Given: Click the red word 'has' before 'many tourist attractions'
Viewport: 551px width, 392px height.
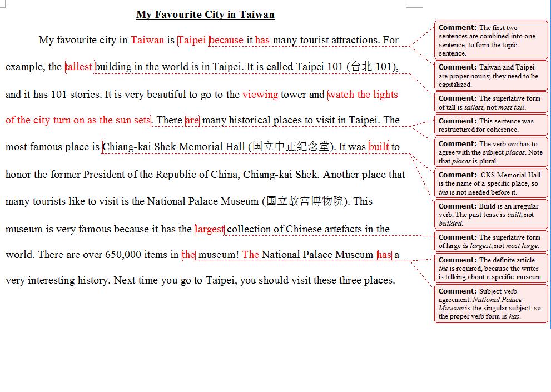Looking at the screenshot, I should tap(262, 40).
